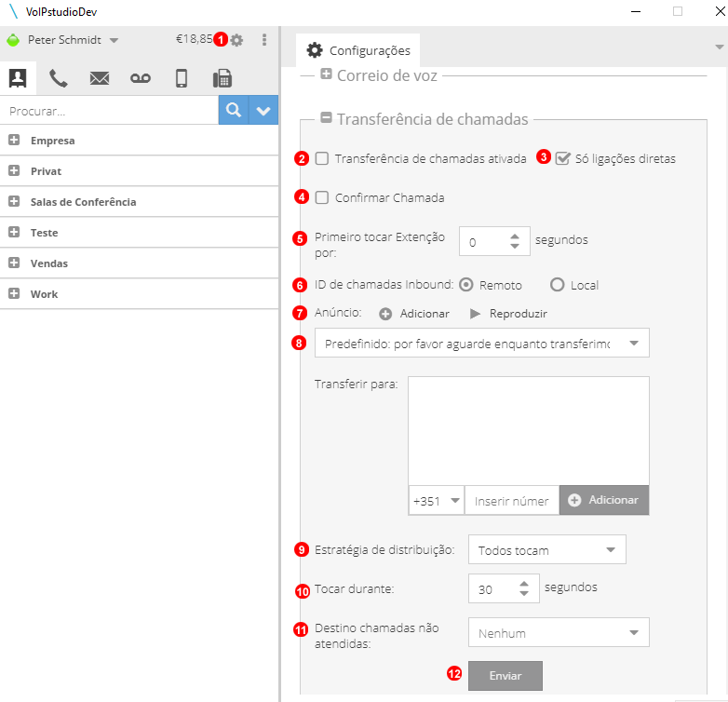Image resolution: width=728 pixels, height=702 pixels.
Task: Open Estratégia de distribuição dropdown
Action: [546, 549]
